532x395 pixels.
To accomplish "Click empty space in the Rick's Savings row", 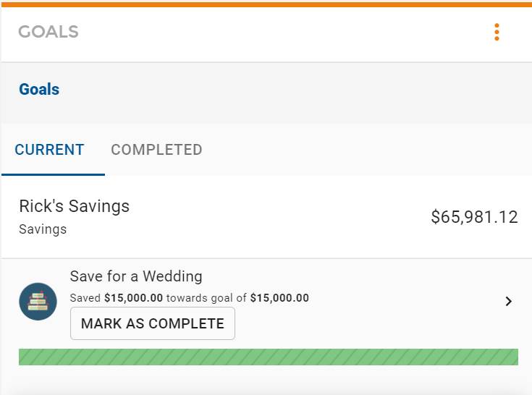I will pyautogui.click(x=278, y=217).
